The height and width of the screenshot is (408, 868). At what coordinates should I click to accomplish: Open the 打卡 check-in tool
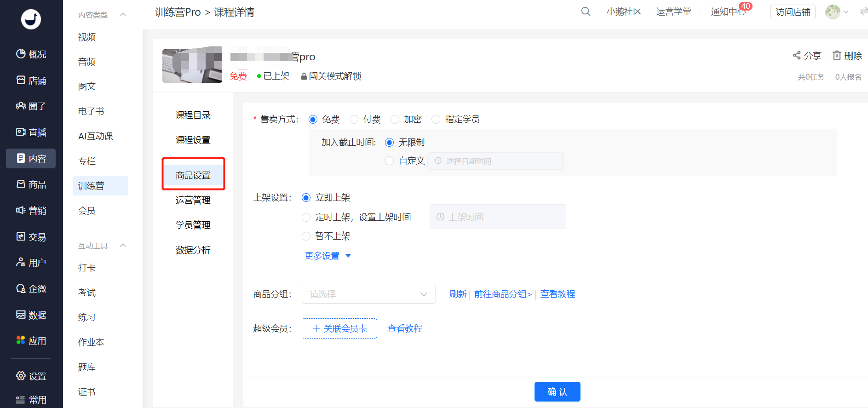pos(87,268)
